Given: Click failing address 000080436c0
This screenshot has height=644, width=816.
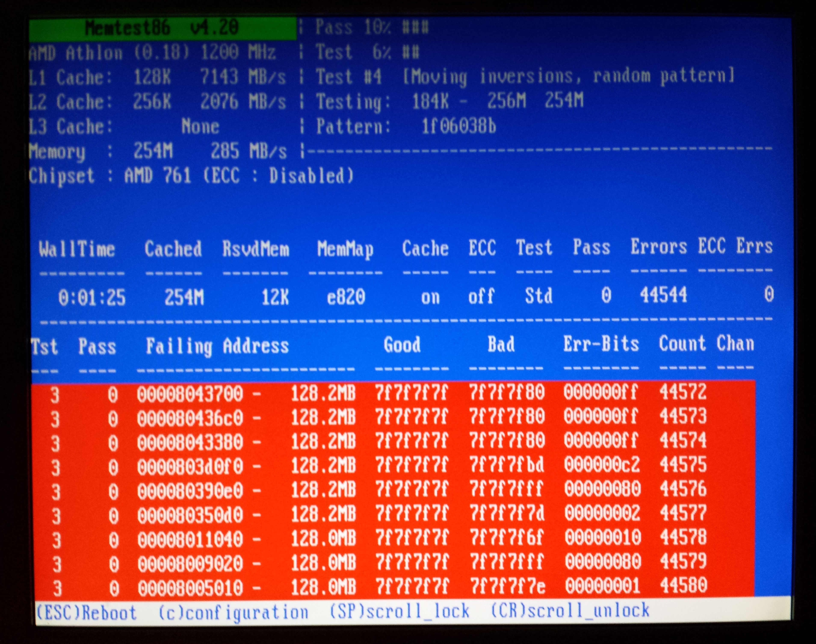Looking at the screenshot, I should [190, 419].
